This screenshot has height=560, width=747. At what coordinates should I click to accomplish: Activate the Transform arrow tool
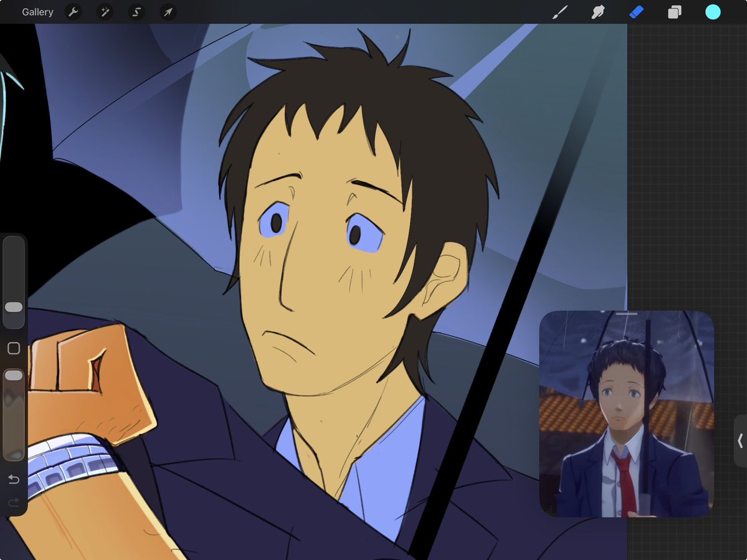(168, 12)
